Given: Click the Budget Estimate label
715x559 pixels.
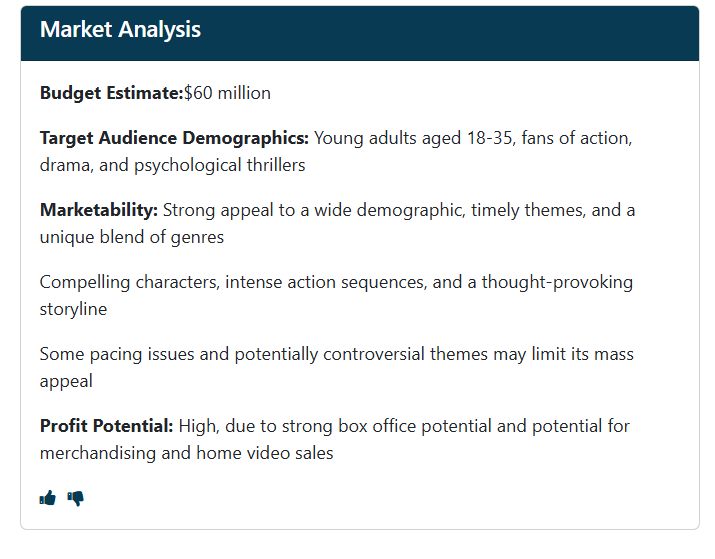Looking at the screenshot, I should pyautogui.click(x=112, y=93).
